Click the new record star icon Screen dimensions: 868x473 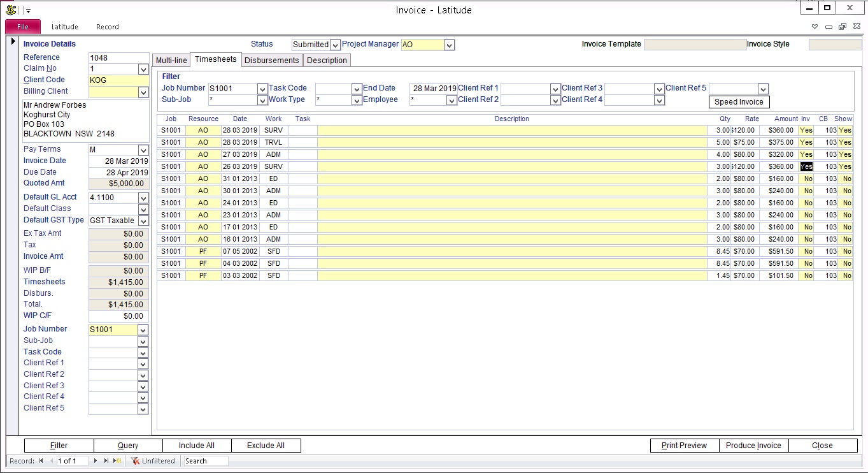click(x=118, y=461)
